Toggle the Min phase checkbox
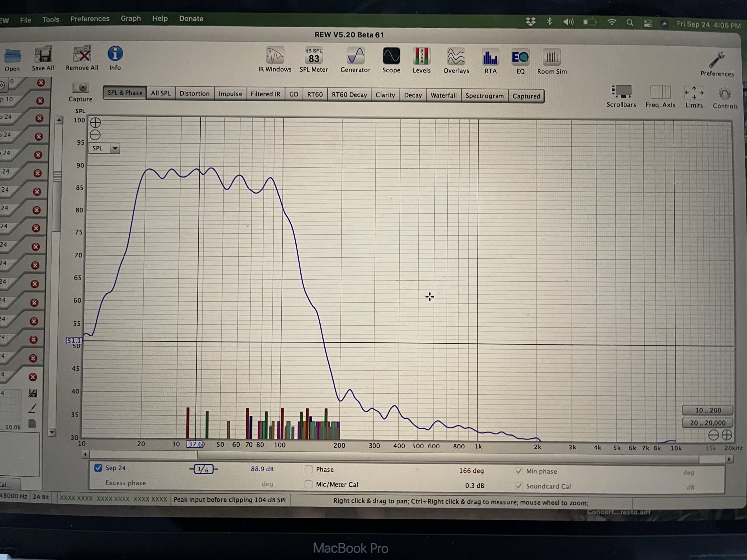The image size is (747, 560). click(519, 471)
